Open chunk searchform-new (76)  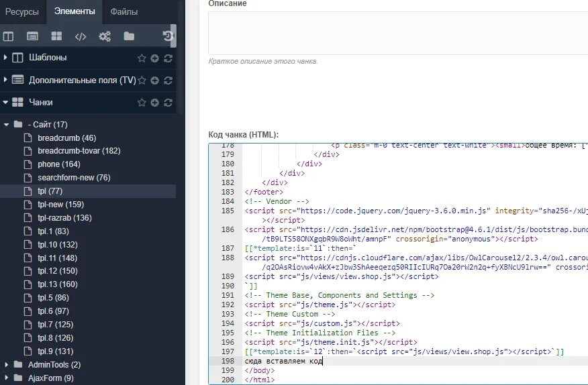pos(74,178)
